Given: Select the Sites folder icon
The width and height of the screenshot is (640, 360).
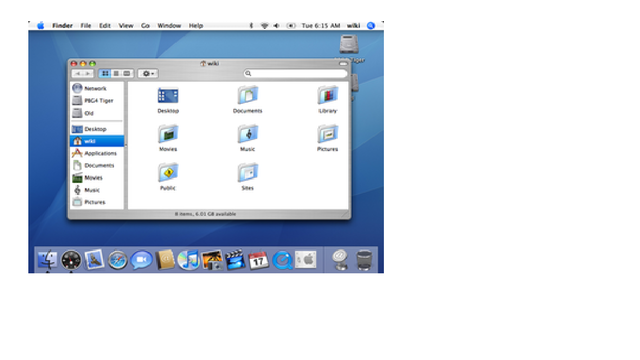Looking at the screenshot, I should tap(247, 172).
